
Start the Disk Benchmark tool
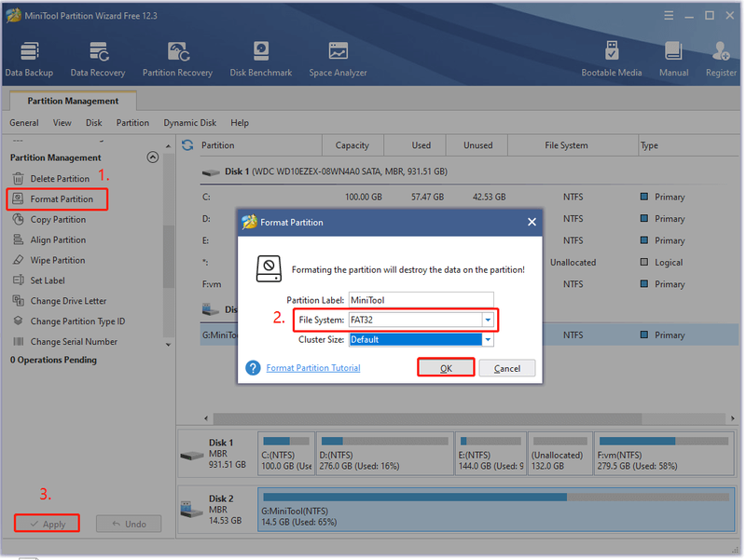click(261, 59)
